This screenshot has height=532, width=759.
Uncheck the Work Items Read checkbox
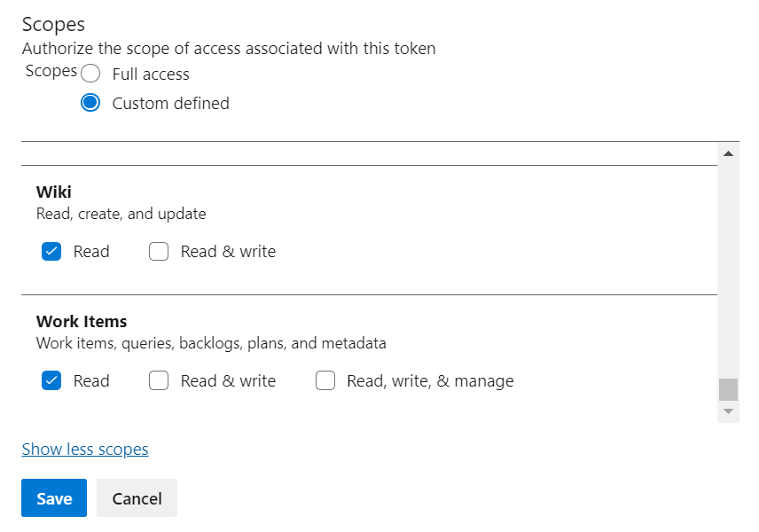coord(51,381)
